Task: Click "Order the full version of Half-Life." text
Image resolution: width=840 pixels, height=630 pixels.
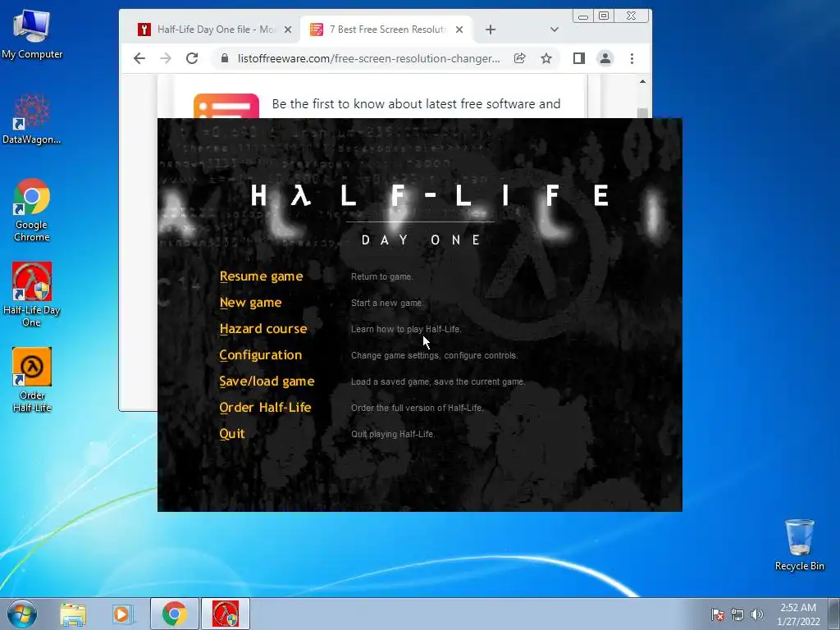Action: click(x=418, y=409)
